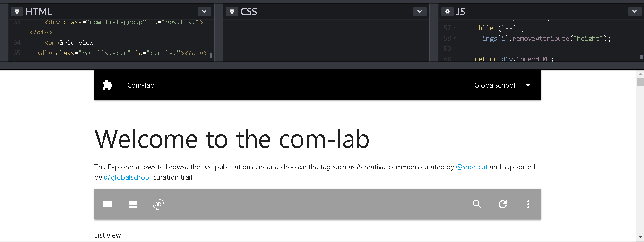Open HTML panel settings gear
This screenshot has height=242, width=644.
(x=17, y=11)
